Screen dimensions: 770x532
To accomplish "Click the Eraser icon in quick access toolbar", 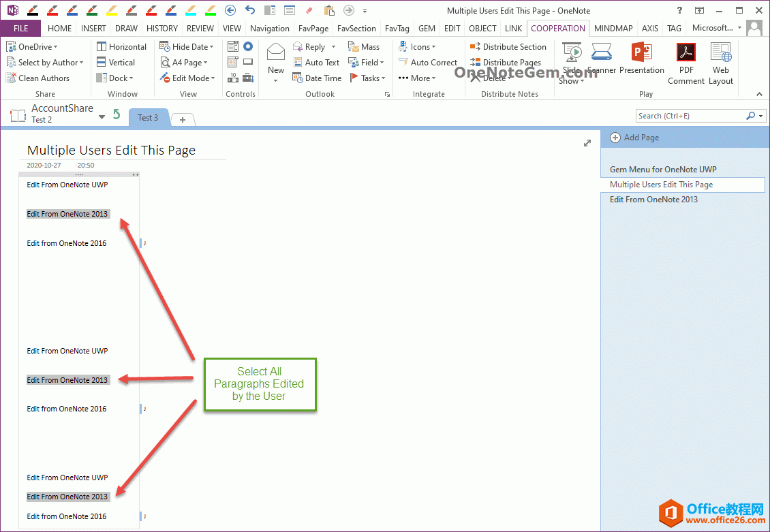I will (x=309, y=10).
